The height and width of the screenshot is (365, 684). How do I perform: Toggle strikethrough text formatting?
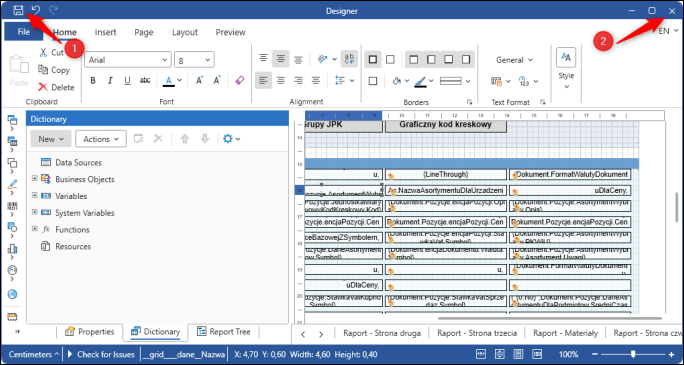tap(145, 80)
